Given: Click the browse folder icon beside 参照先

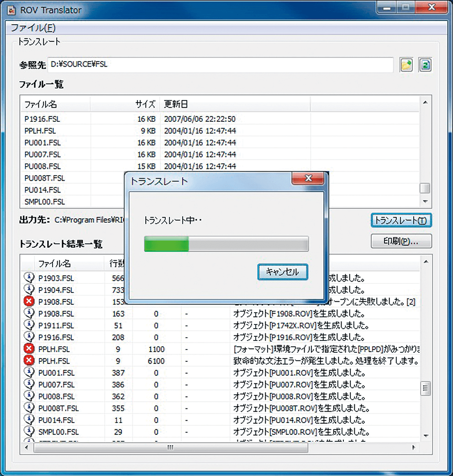Looking at the screenshot, I should (x=406, y=65).
